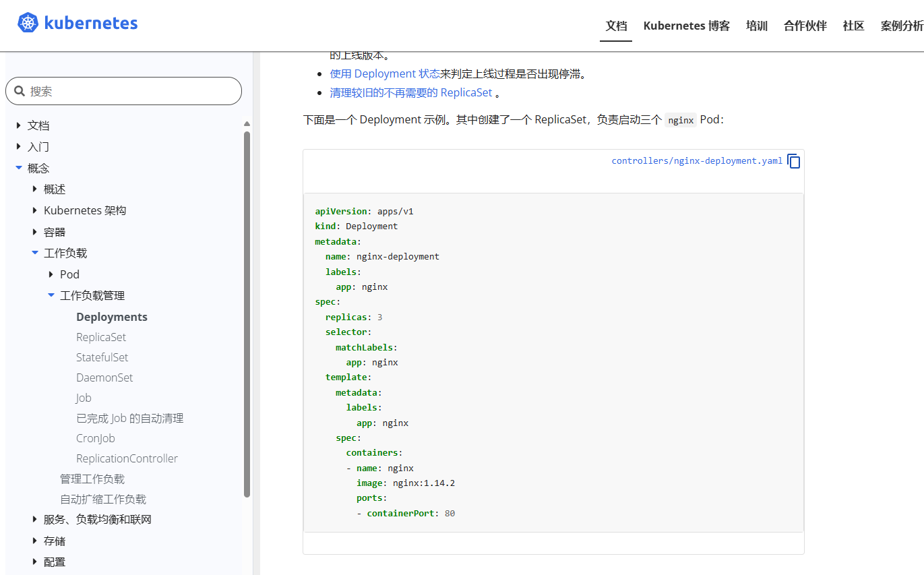The height and width of the screenshot is (575, 924).
Task: Click the 'containers:' code line
Action: point(374,452)
